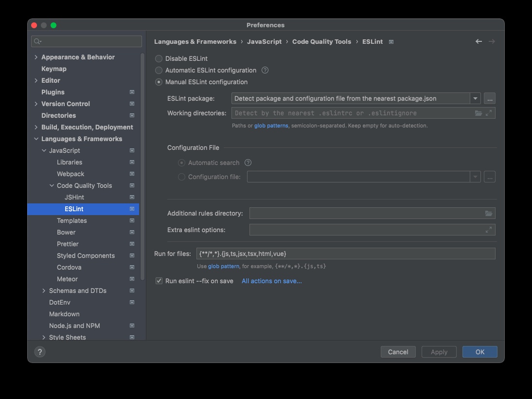Select Automatic ESLint configuration option
Screen dimensions: 532x399
pos(159,70)
